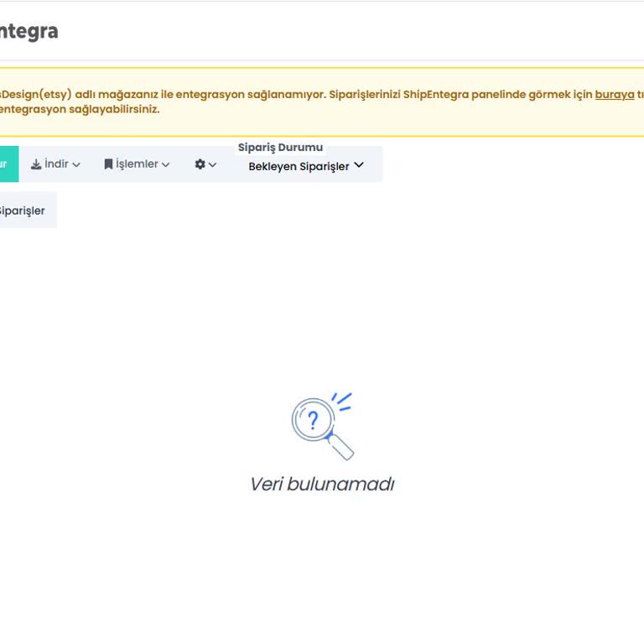644x644 pixels.
Task: Expand the Bekleyen Siparişler status dropdown
Action: [x=306, y=166]
